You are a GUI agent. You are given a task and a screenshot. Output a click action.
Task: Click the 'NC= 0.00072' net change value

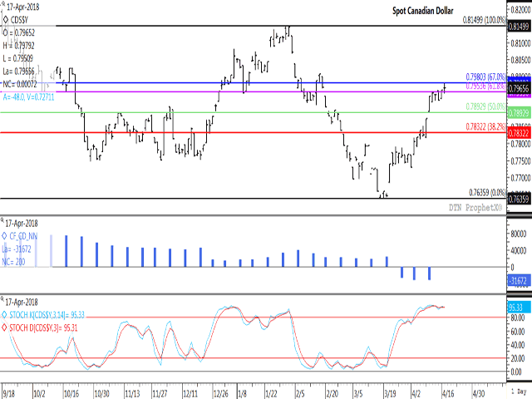[x=20, y=84]
